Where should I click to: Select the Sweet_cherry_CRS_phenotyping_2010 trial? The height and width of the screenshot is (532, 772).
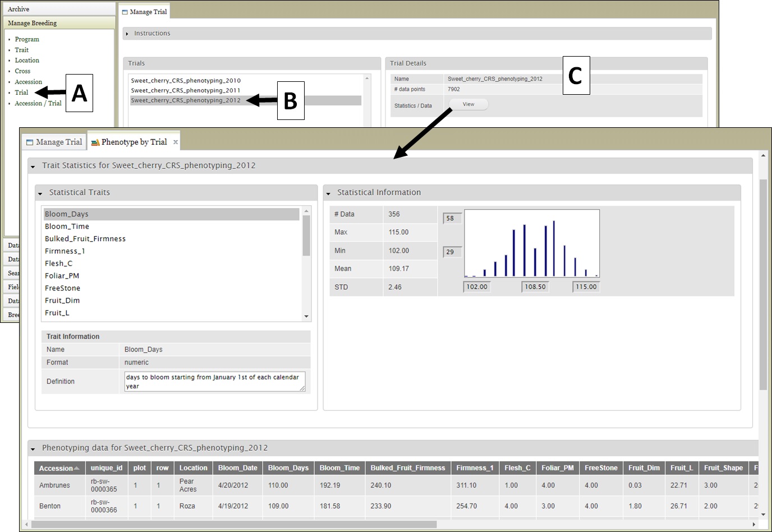186,81
